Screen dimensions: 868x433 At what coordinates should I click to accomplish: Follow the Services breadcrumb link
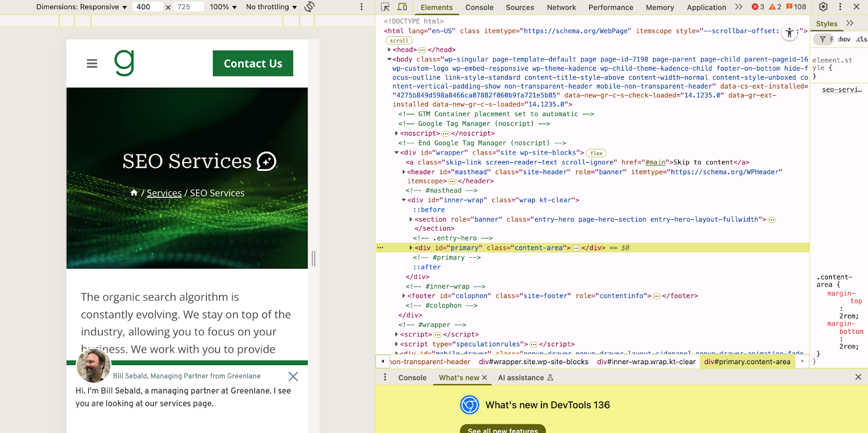pos(164,193)
